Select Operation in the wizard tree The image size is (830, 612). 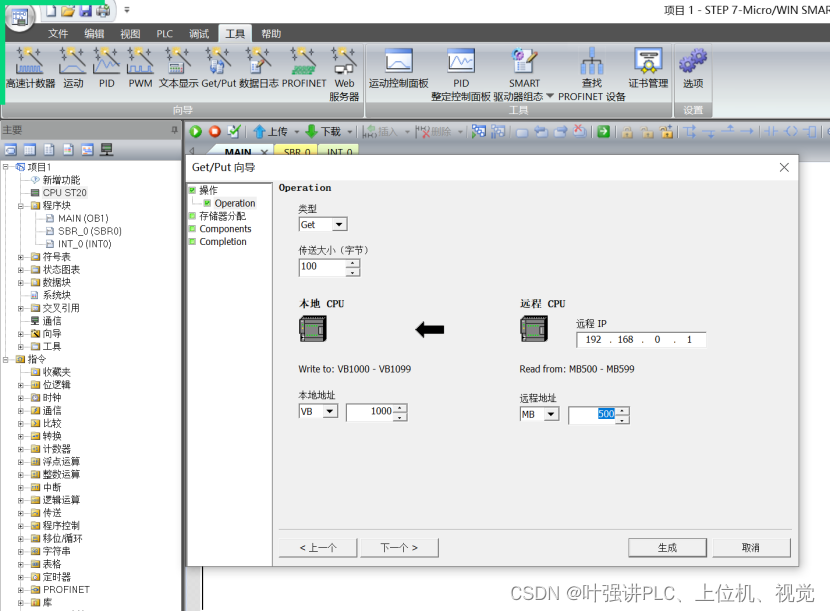[234, 203]
